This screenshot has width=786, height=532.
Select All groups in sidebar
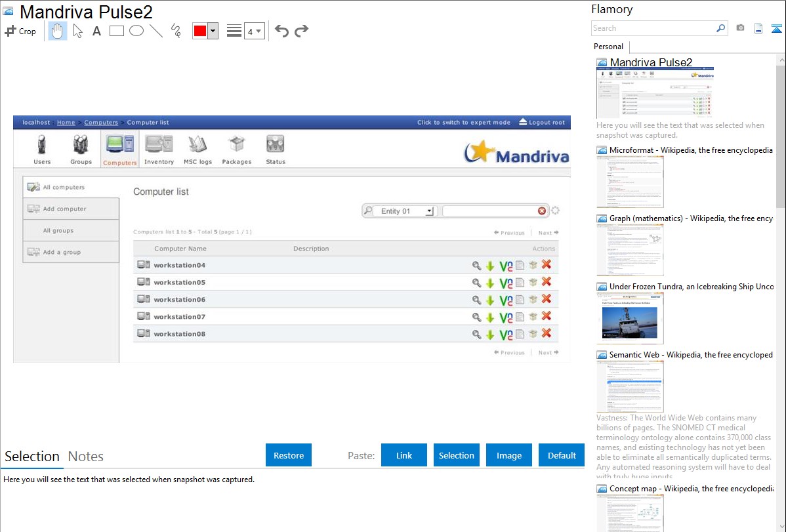[71, 231]
